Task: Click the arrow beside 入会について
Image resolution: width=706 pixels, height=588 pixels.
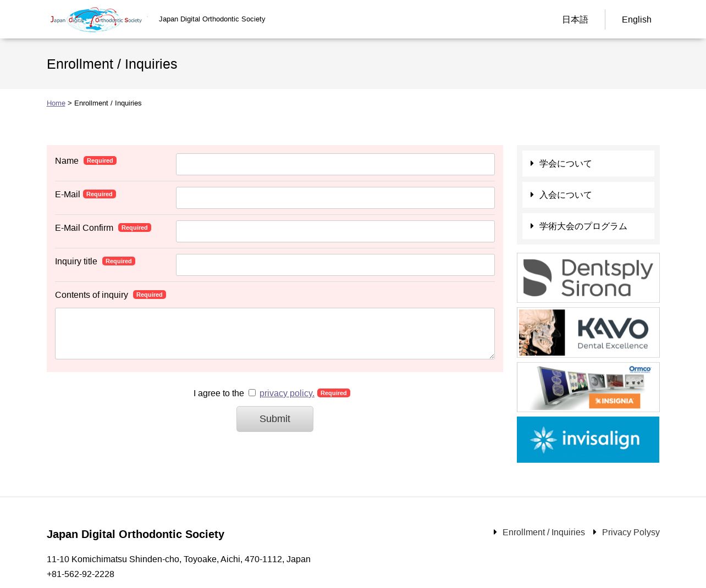Action: pos(532,195)
